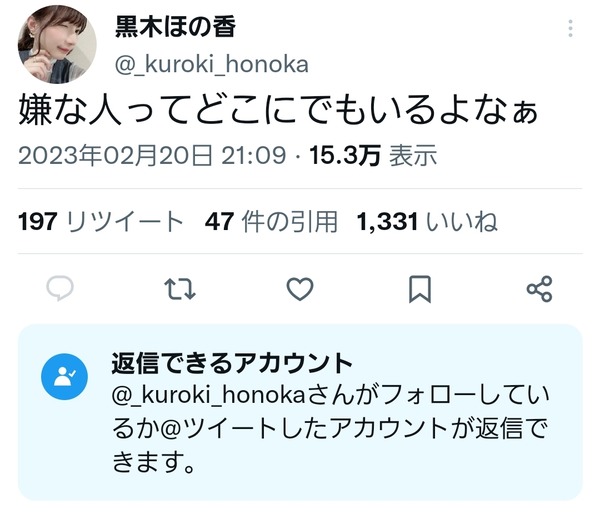Image resolution: width=600 pixels, height=514 pixels.
Task: View the 197 リツイート list
Action: (101, 222)
